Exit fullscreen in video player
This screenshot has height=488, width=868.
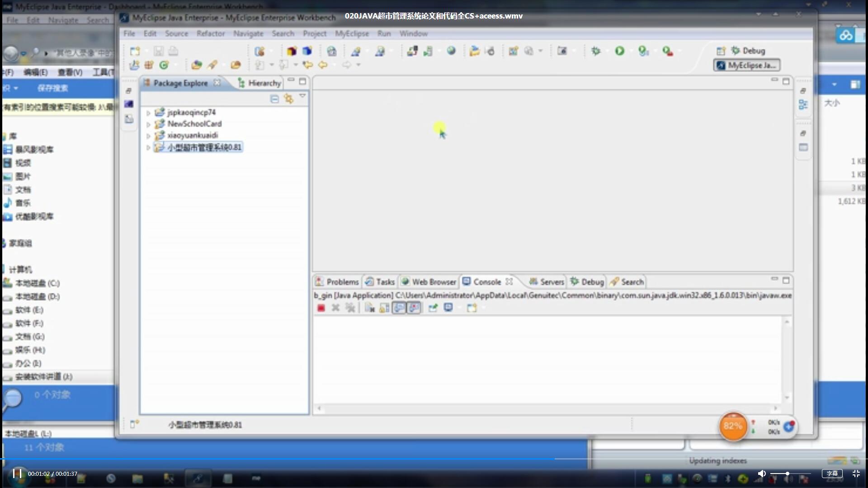856,474
